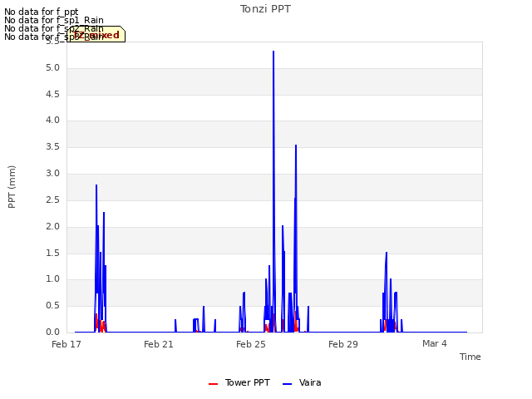
Task: Click the Vaira legend entry
Action: [x=302, y=382]
